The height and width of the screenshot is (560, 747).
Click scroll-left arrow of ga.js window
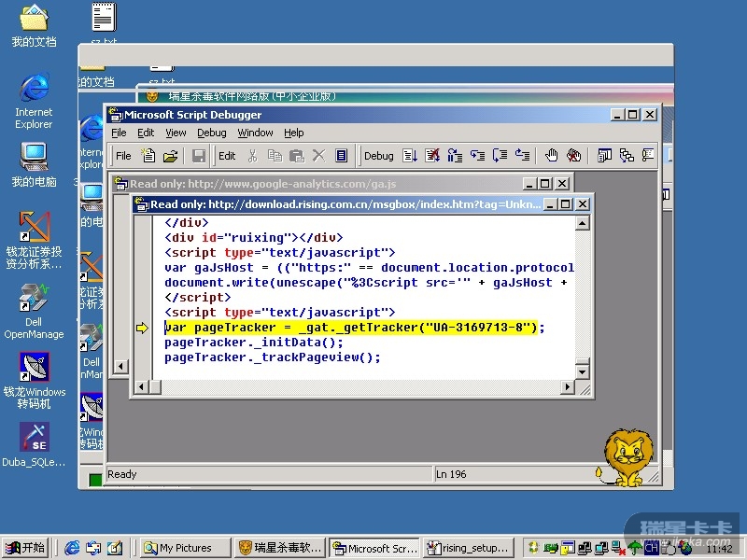tap(121, 366)
